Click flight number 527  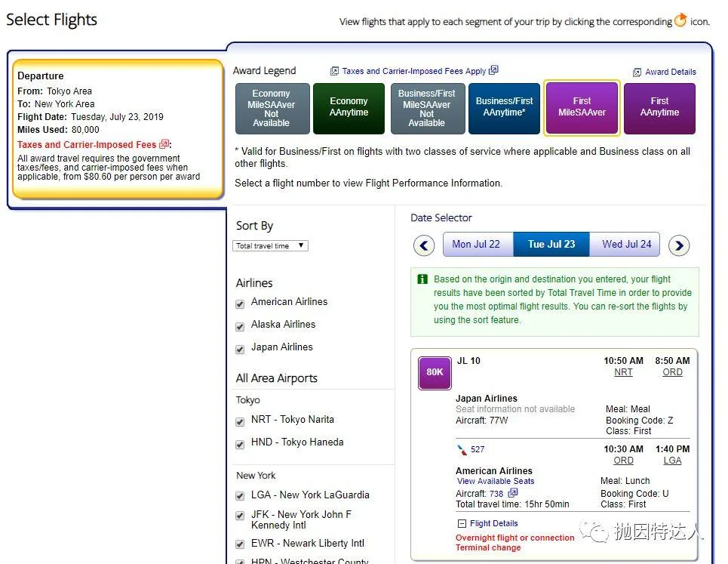click(478, 449)
